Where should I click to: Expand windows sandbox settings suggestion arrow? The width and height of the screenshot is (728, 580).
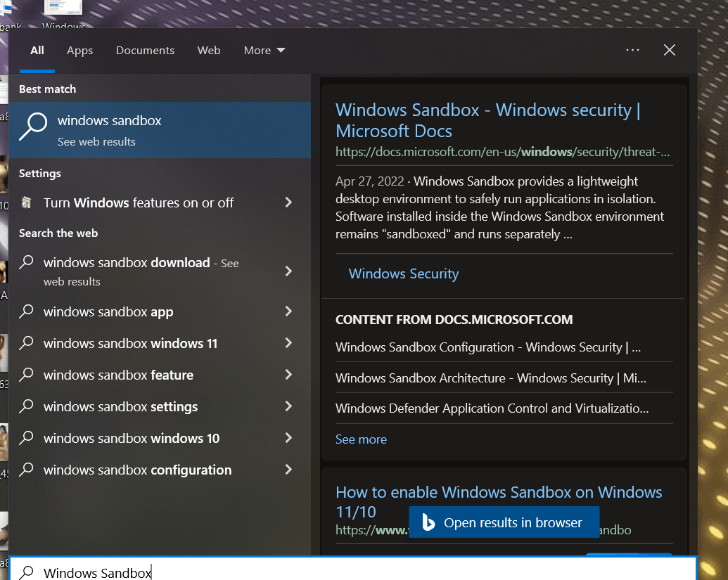(x=288, y=406)
